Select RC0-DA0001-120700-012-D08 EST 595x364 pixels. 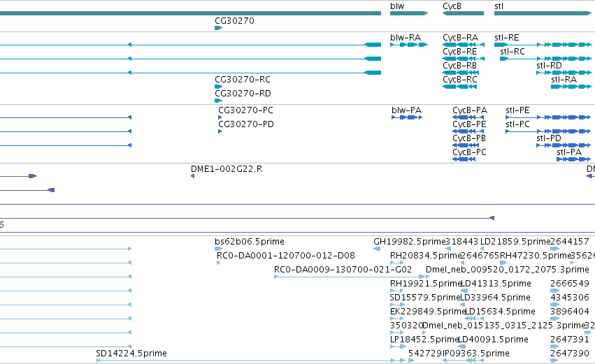[218, 263]
